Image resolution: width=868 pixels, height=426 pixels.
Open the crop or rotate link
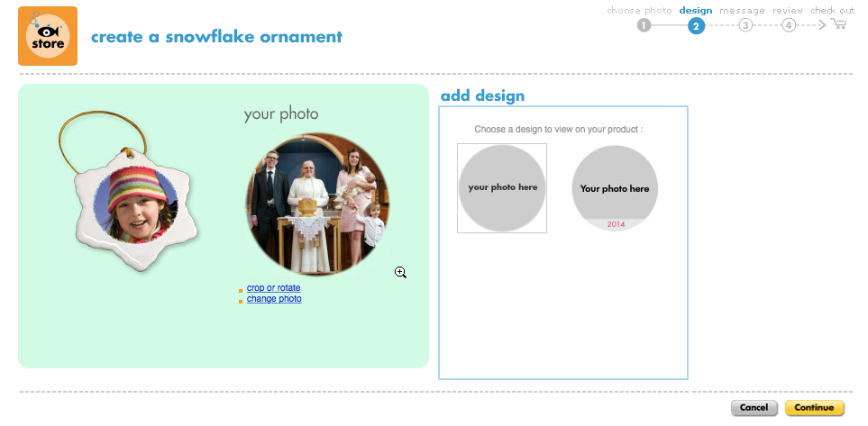273,287
